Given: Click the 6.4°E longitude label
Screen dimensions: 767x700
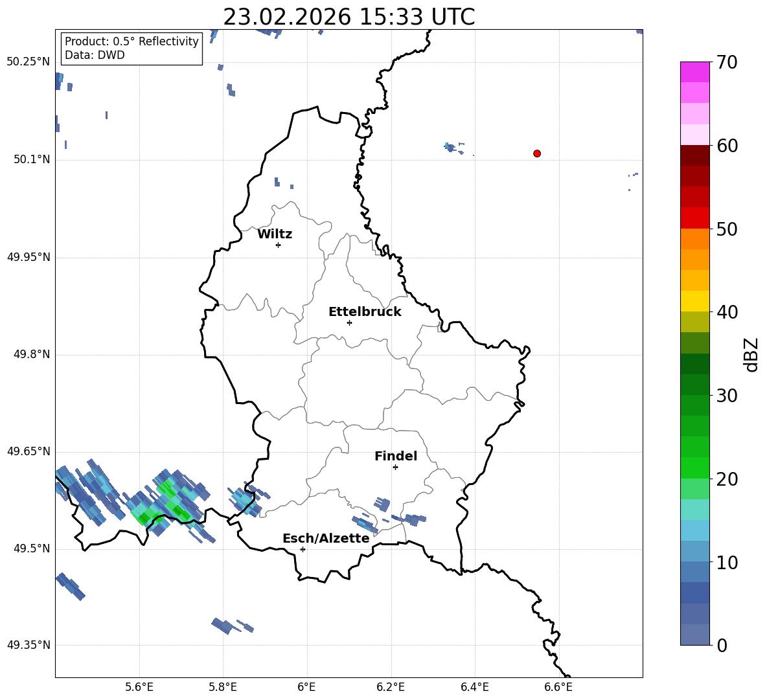Looking at the screenshot, I should click(474, 687).
